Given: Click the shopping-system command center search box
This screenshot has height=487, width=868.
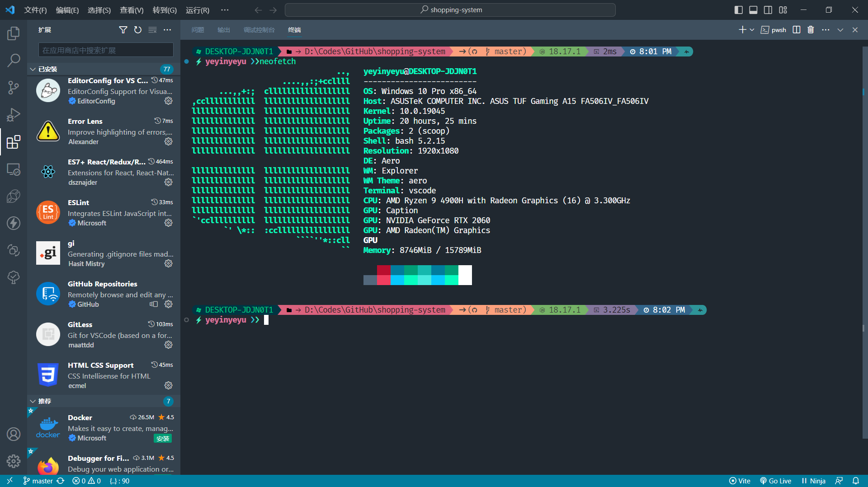Looking at the screenshot, I should (x=450, y=10).
